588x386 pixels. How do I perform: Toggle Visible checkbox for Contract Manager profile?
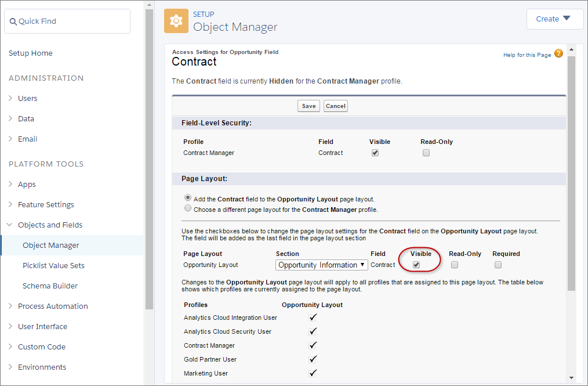[375, 153]
